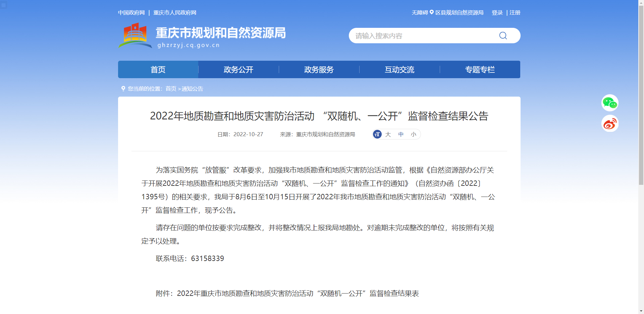This screenshot has width=644, height=314.
Task: Click the 登录 link
Action: point(496,12)
